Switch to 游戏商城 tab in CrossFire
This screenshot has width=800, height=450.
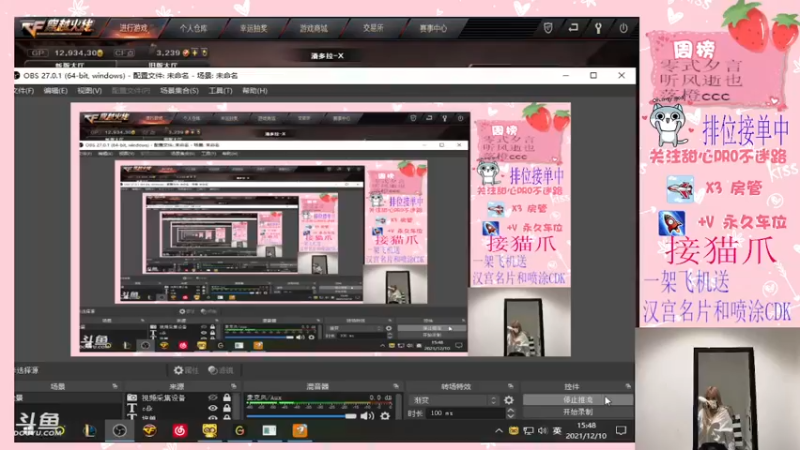click(x=313, y=28)
